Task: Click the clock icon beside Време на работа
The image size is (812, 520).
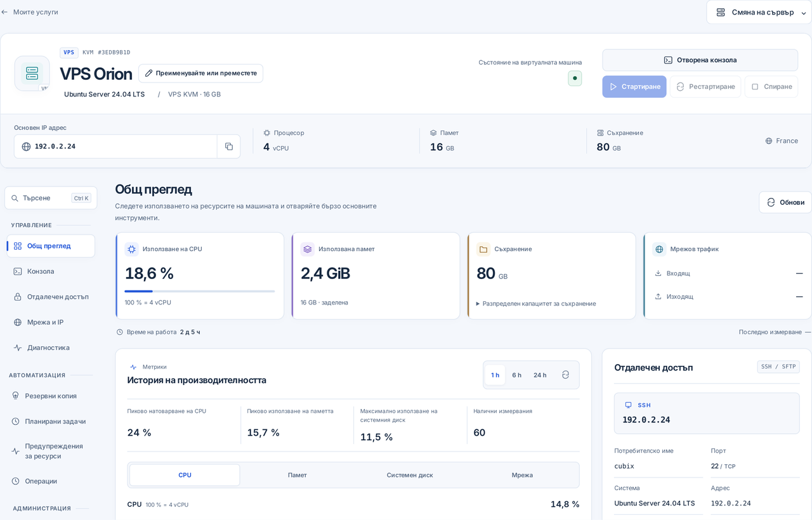Action: point(120,332)
